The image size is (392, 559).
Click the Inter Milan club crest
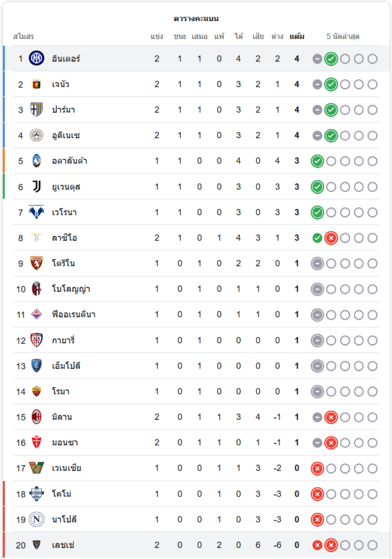36,59
